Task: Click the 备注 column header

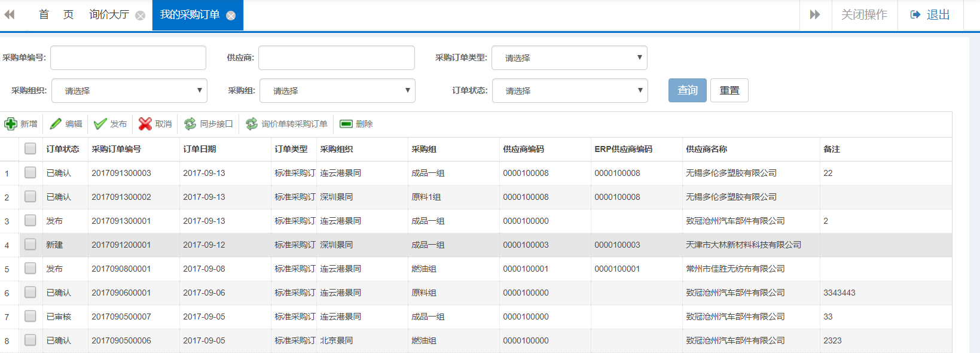Action: [x=832, y=149]
